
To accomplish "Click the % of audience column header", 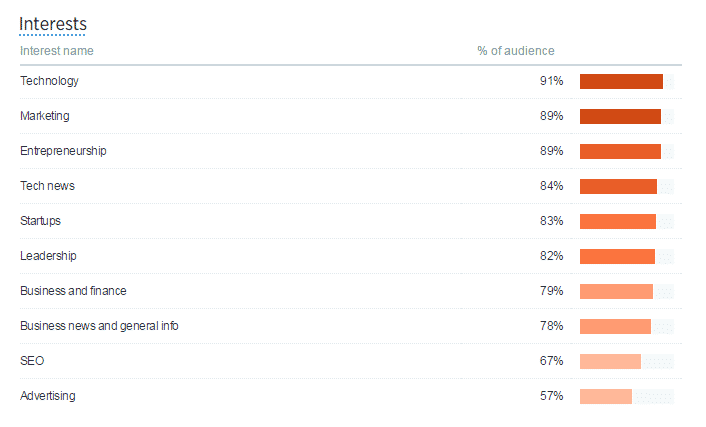I will coord(516,51).
